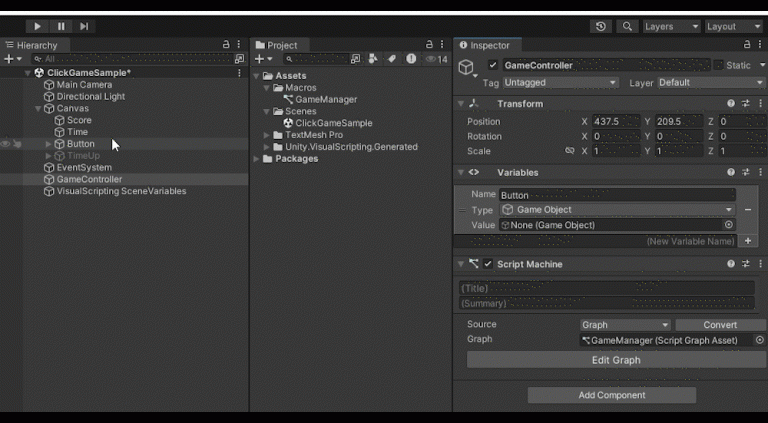Screen dimensions: 768x423
Task: Click the Edit Graph button
Action: click(615, 360)
